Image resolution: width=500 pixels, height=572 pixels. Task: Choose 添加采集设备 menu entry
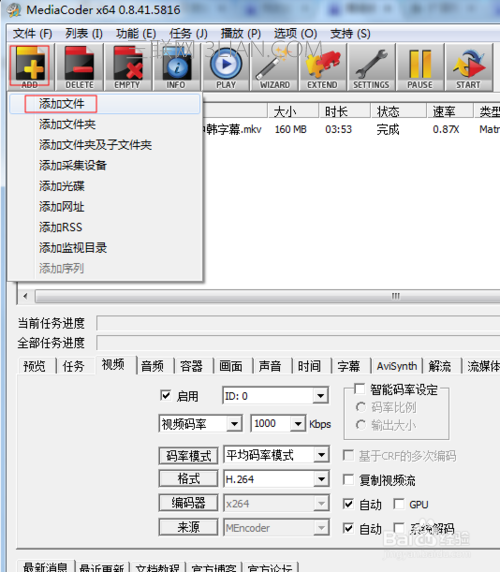[x=105, y=166]
